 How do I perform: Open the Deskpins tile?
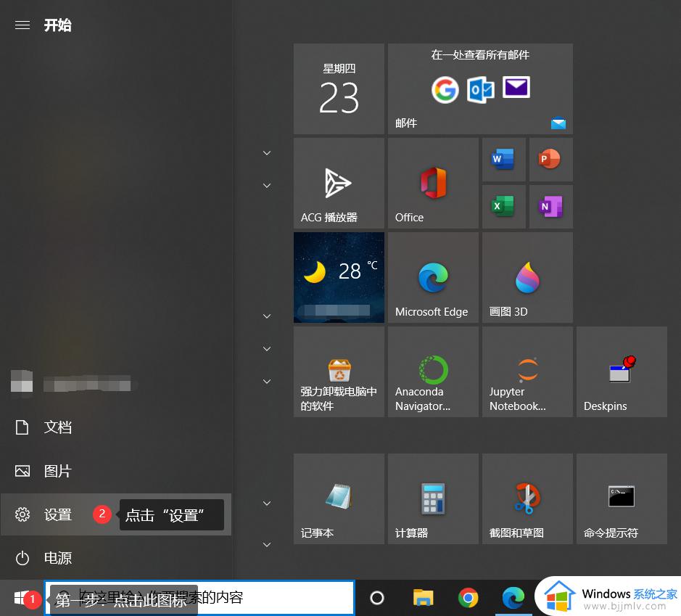click(x=622, y=372)
